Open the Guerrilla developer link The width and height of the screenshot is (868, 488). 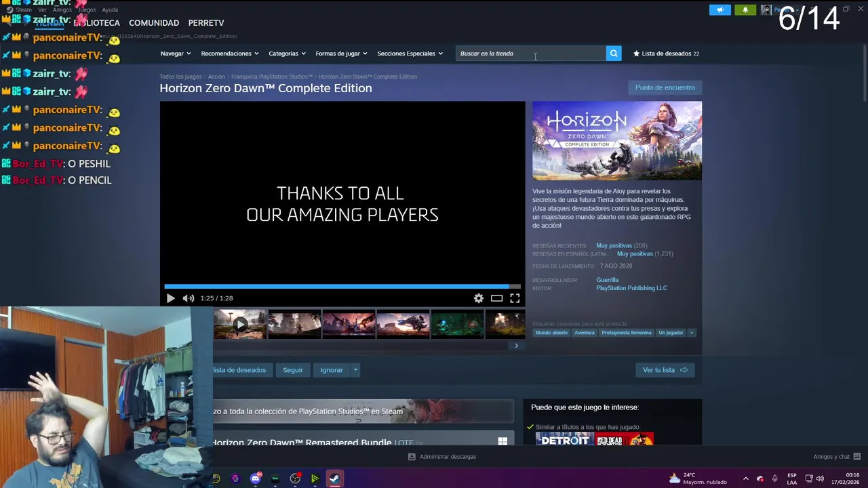[607, 280]
